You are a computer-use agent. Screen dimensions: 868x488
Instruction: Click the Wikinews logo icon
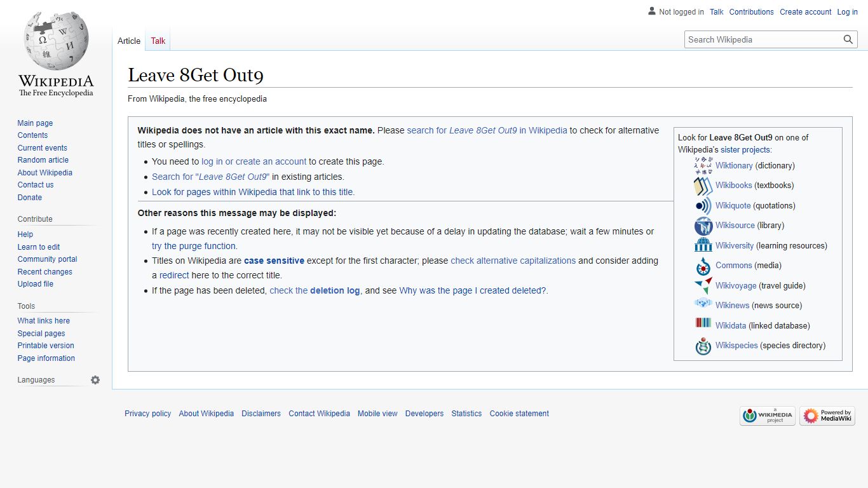click(x=703, y=304)
